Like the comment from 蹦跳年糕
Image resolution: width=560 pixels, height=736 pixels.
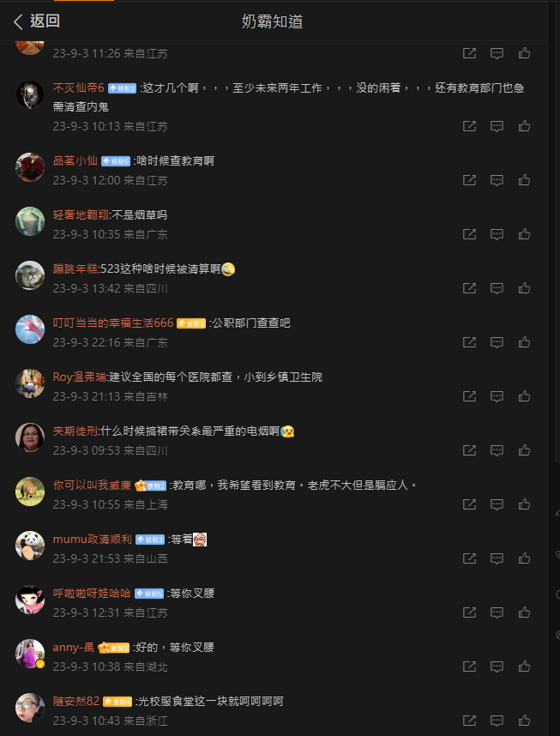[524, 288]
